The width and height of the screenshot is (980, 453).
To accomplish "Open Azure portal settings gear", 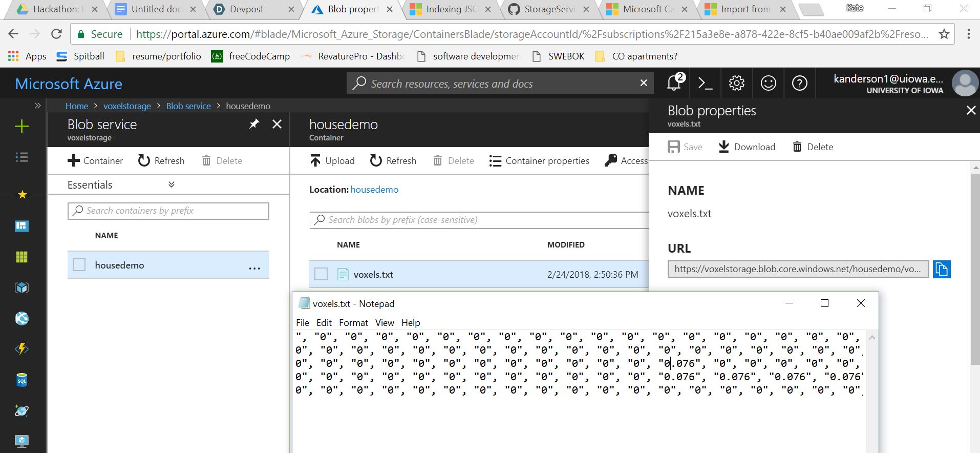I will coord(737,83).
